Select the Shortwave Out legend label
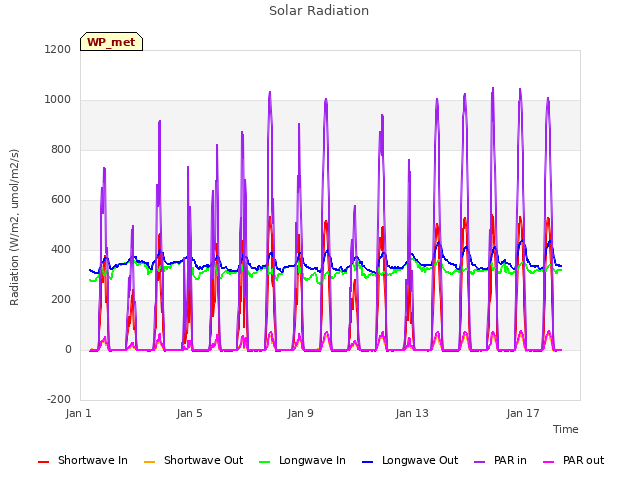Screen dimensions: 640x480 (x=203, y=460)
